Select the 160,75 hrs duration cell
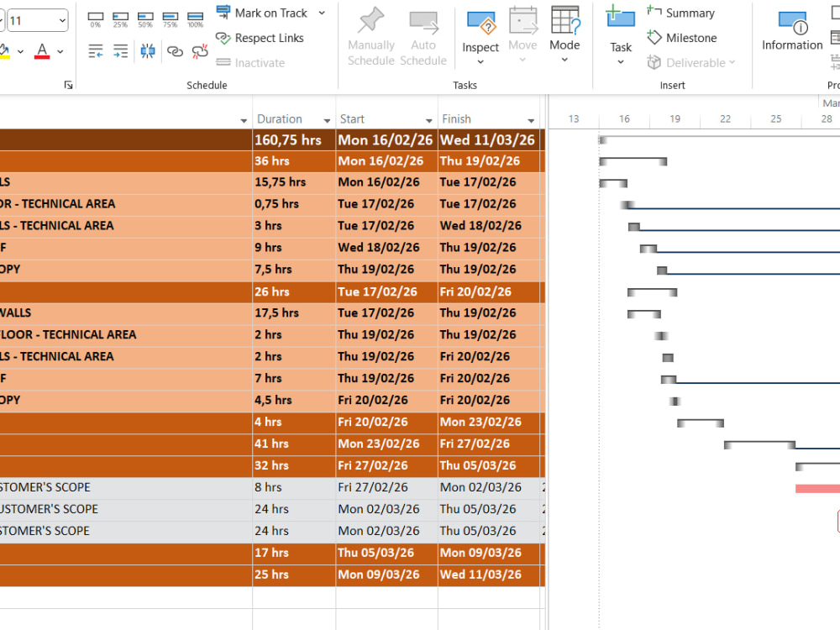This screenshot has width=840, height=630. click(x=294, y=139)
